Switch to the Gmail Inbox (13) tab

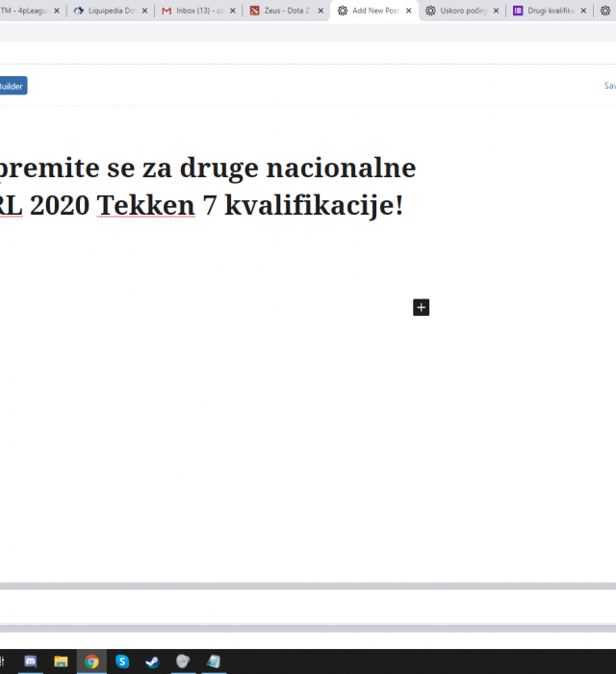coord(193,11)
